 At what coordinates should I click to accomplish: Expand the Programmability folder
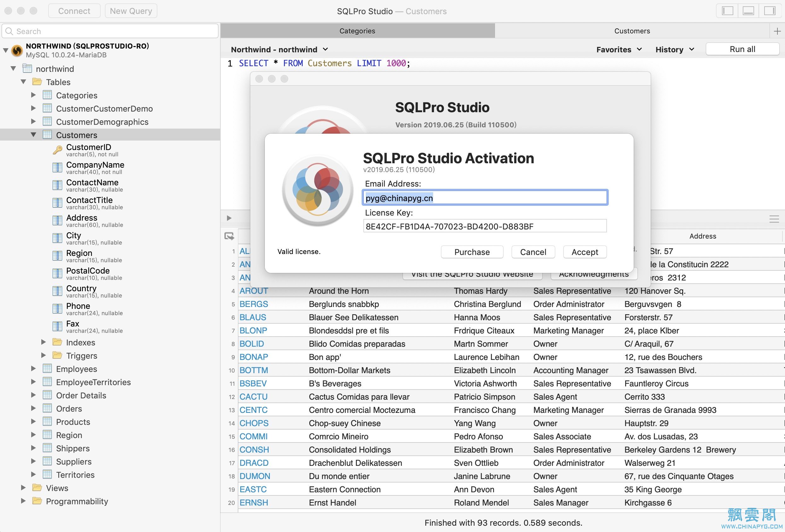pyautogui.click(x=23, y=501)
